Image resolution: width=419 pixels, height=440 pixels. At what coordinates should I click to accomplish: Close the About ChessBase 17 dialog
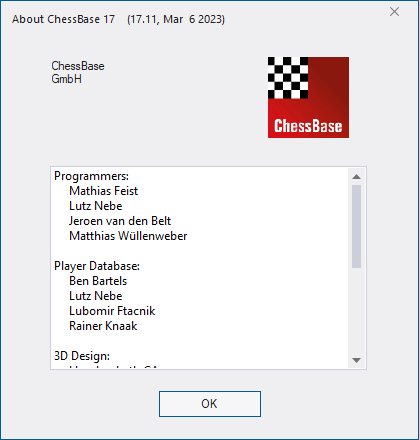coord(394,12)
